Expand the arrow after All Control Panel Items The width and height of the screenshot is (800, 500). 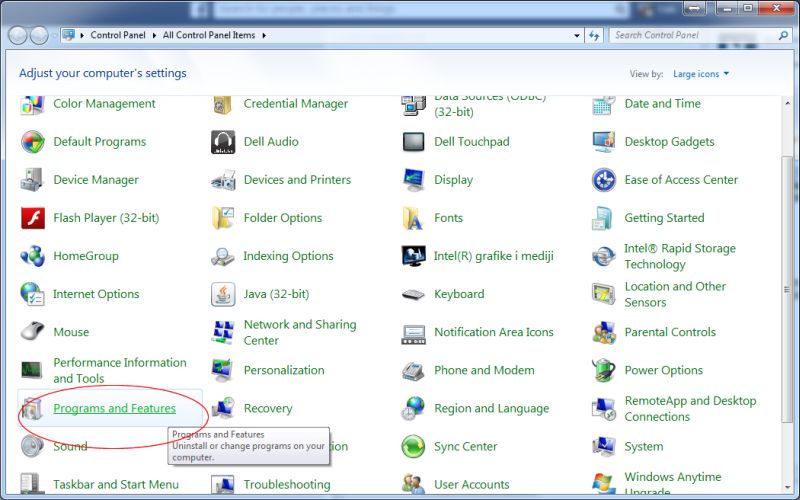pyautogui.click(x=264, y=35)
